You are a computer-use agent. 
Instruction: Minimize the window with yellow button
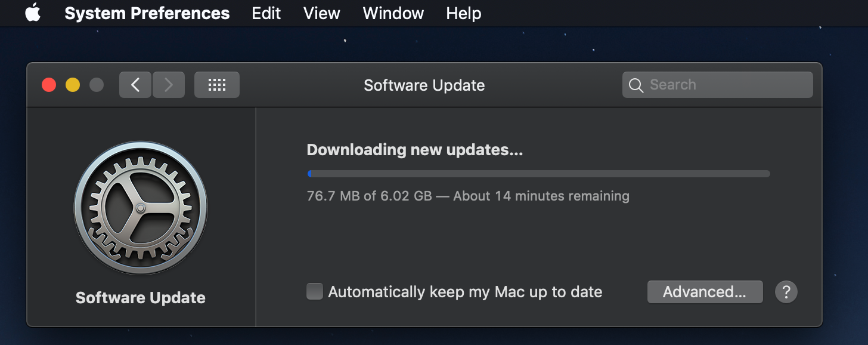[73, 85]
